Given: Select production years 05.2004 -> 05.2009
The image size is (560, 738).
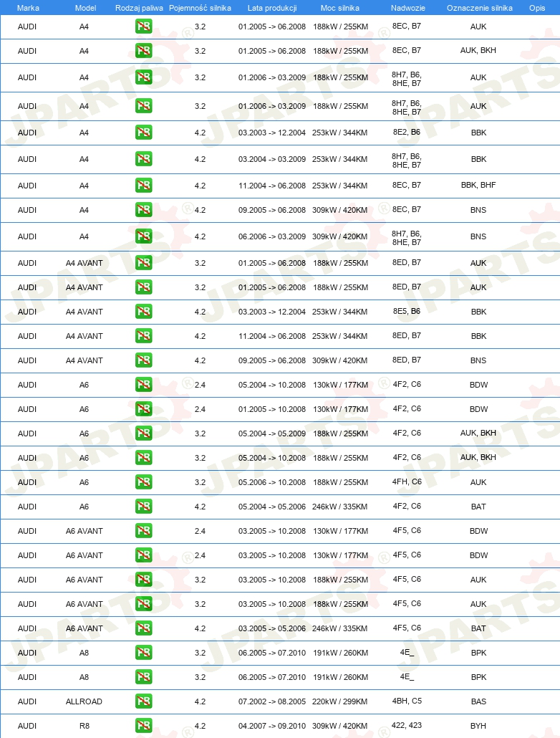Looking at the screenshot, I should click(x=272, y=433).
